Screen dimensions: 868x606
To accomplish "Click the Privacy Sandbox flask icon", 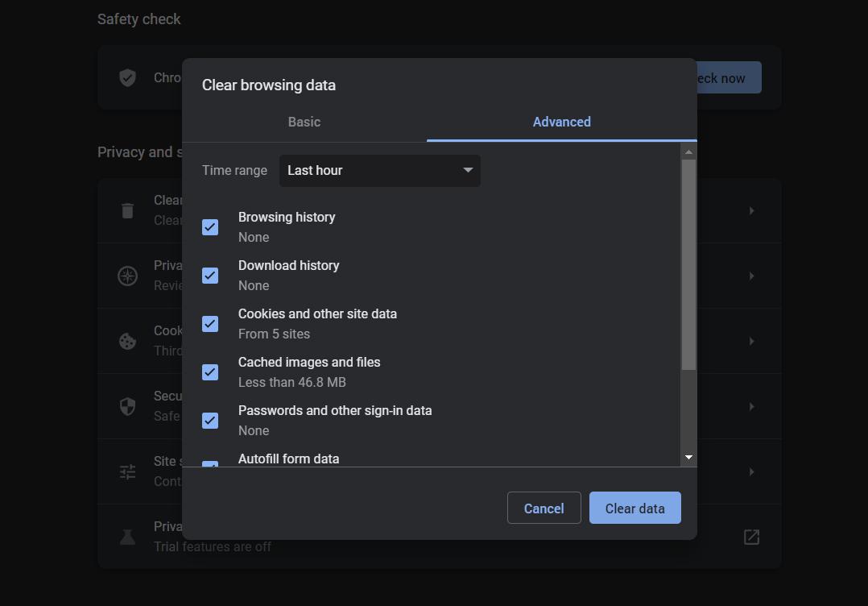I will [127, 537].
